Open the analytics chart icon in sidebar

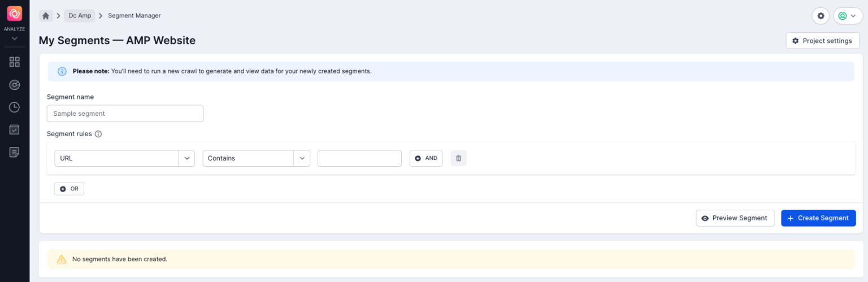[15, 85]
